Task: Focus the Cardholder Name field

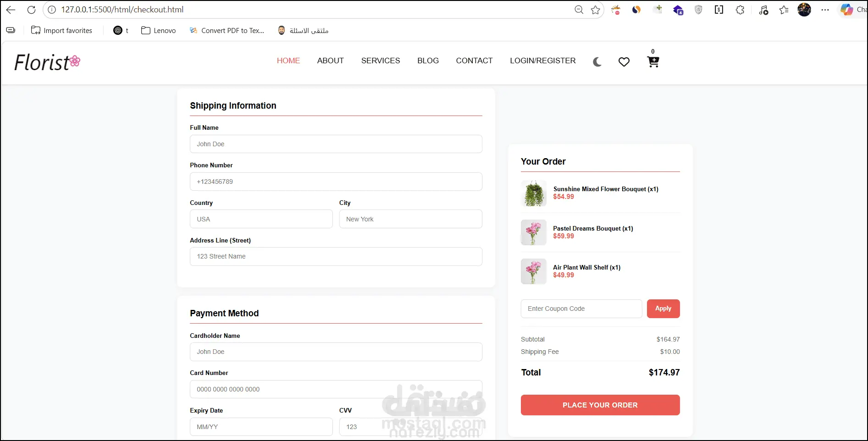Action: coord(336,352)
